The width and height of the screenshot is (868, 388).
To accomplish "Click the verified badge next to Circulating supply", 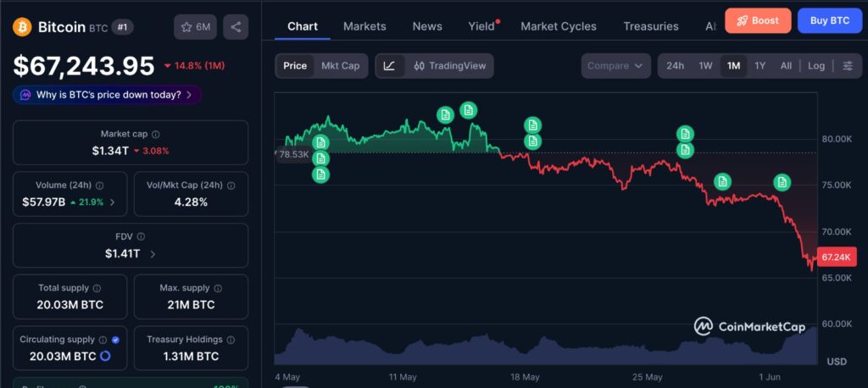I will point(115,340).
